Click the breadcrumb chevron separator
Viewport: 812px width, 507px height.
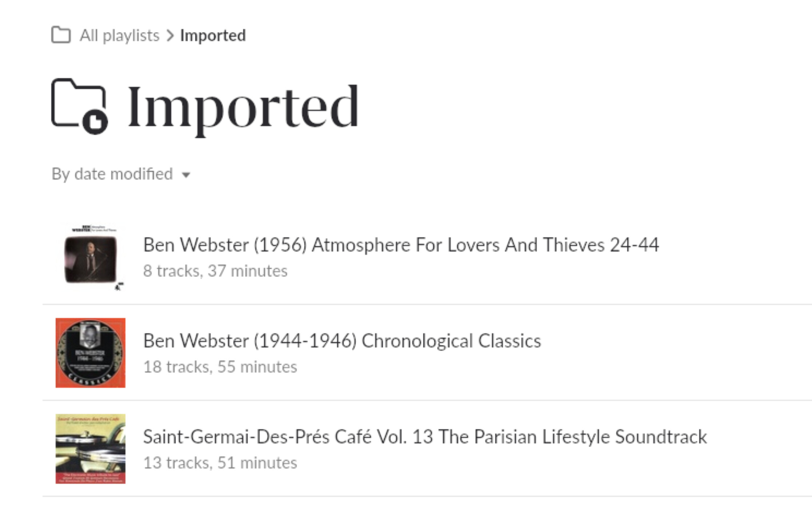[x=170, y=36]
